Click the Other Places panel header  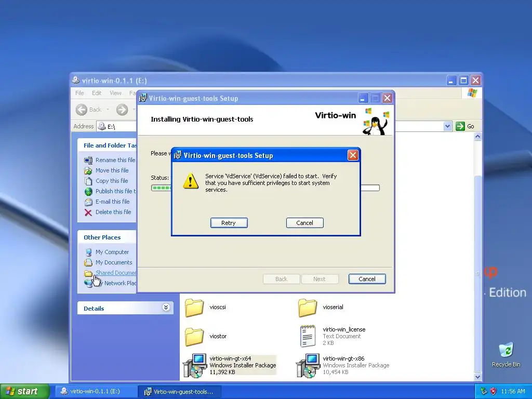(107, 237)
